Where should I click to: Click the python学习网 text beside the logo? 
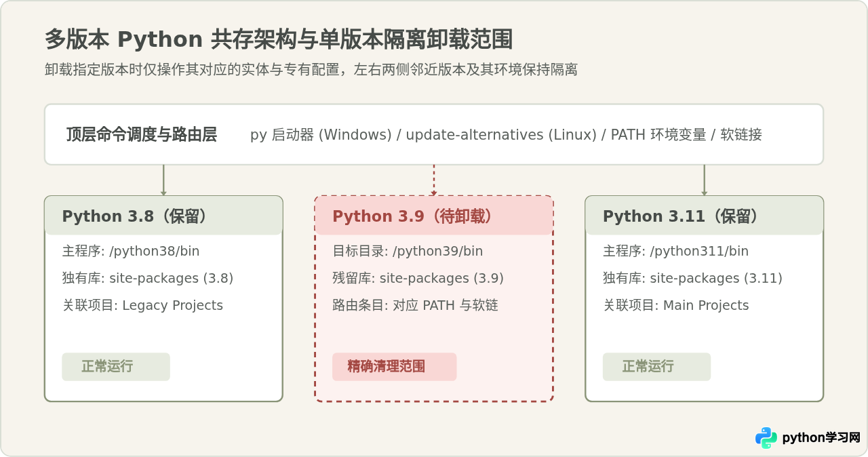pos(821,438)
